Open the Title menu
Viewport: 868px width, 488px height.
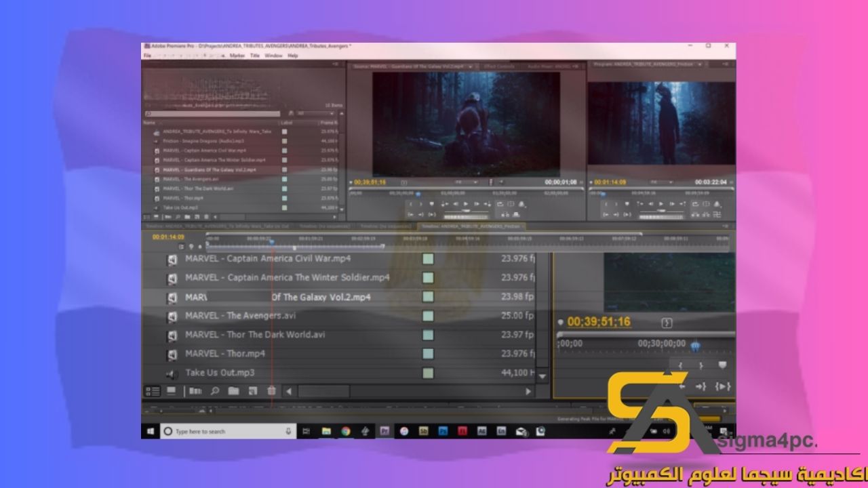pyautogui.click(x=255, y=56)
